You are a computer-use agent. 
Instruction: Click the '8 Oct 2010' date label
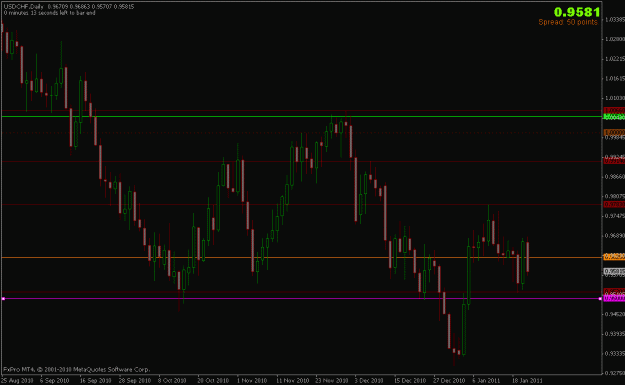[x=172, y=381]
